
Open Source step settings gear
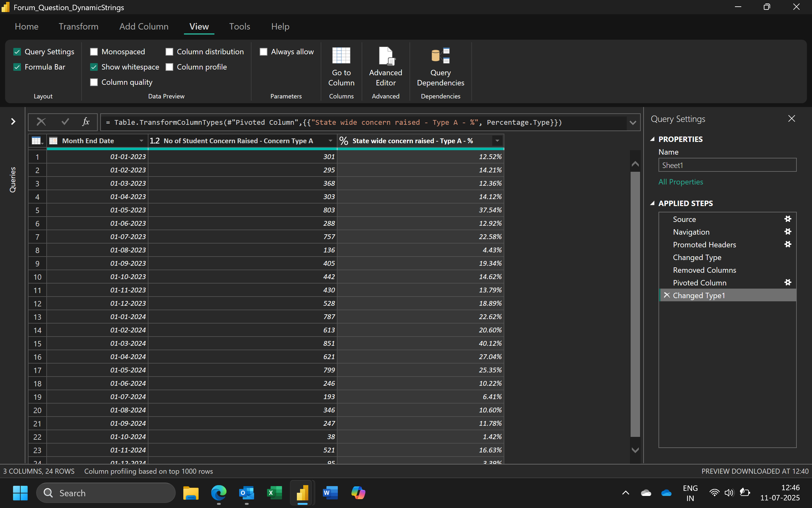point(788,219)
